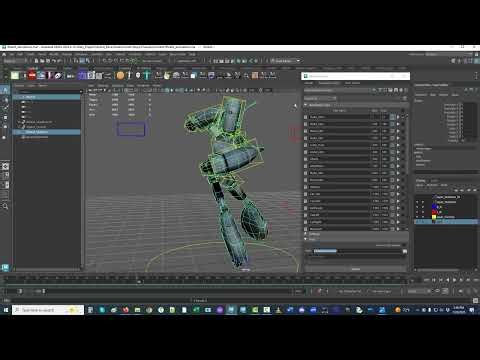Open the Outliner Display menu
Screen dimensions: 480x360
click(20, 86)
